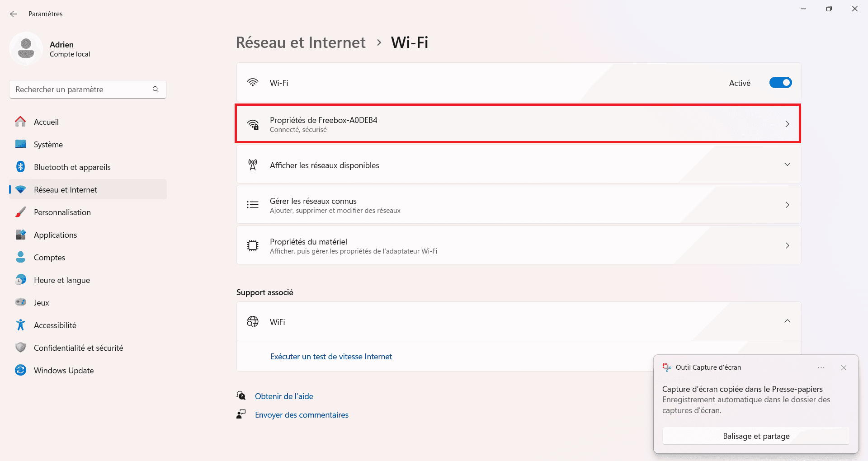The height and width of the screenshot is (461, 868).
Task: Click the feedback icon beside Envoyer des commentaires
Action: coord(241,414)
